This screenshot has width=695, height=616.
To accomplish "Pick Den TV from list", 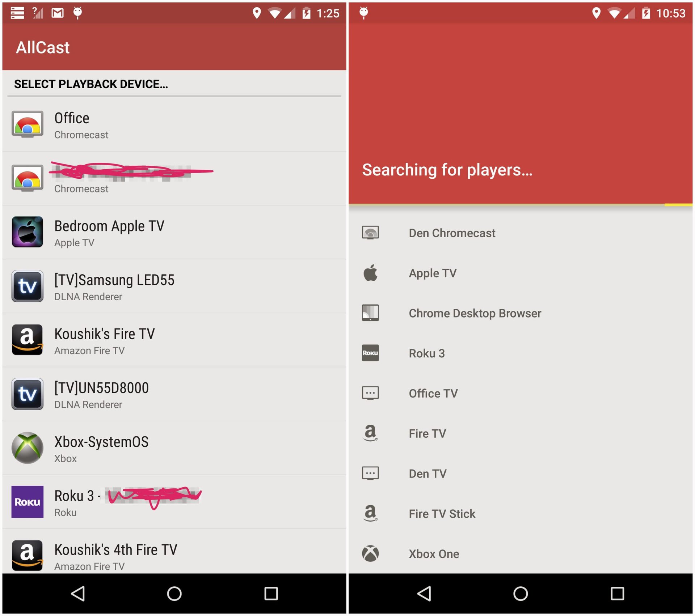I will click(427, 473).
